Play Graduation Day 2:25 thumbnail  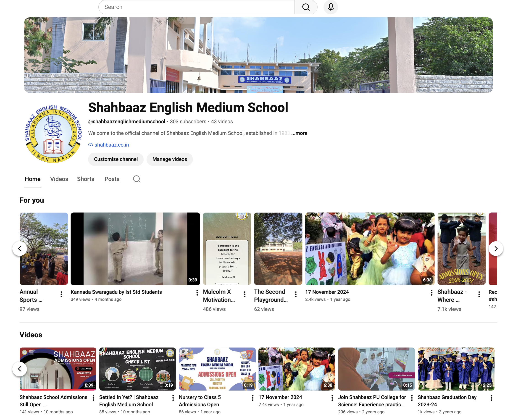pos(456,369)
